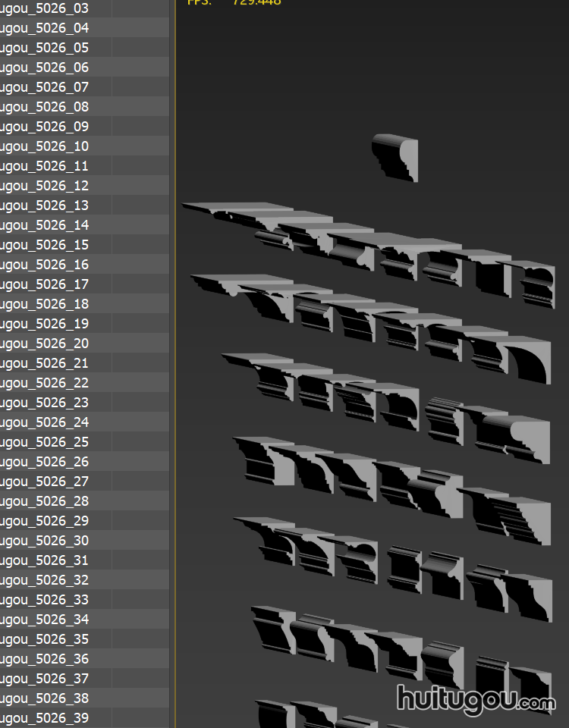Choose ugou_5026_32 in the list

[x=84, y=580]
